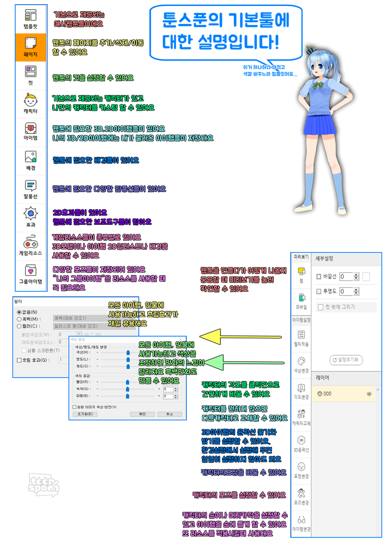Click the 밝은색강조(W) stepper arrows

coord(79,334)
